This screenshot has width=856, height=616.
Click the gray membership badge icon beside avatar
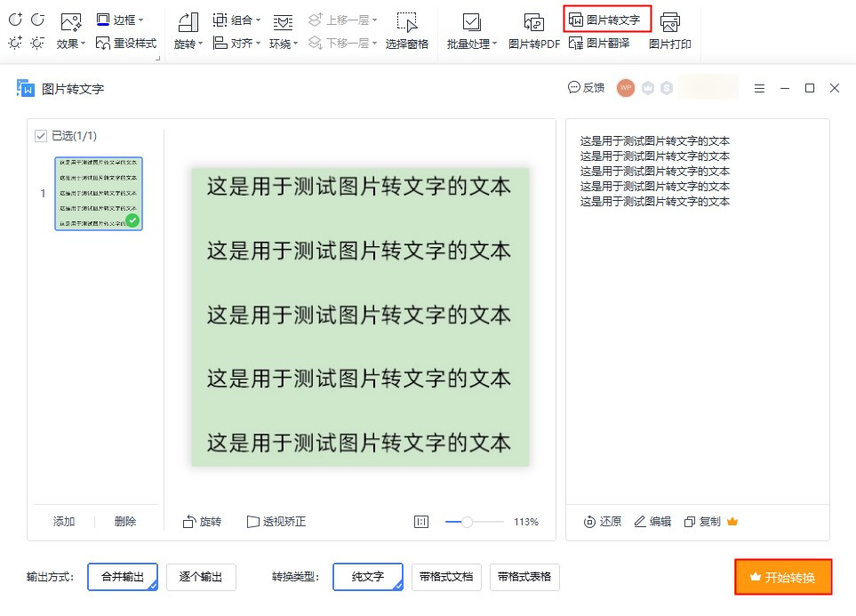point(648,88)
